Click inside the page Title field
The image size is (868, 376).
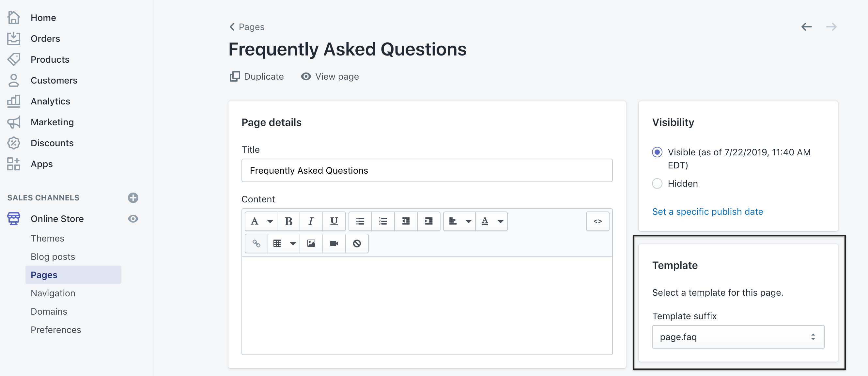426,170
